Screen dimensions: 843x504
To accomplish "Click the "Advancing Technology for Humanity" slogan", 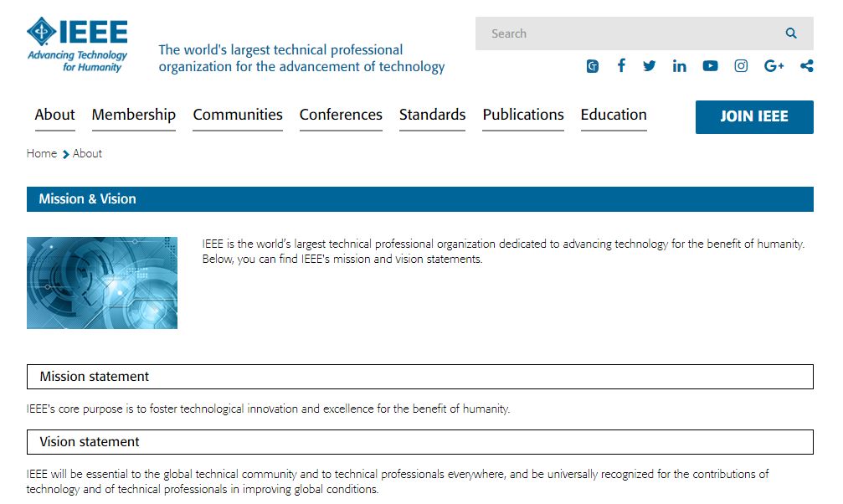I will click(x=77, y=61).
